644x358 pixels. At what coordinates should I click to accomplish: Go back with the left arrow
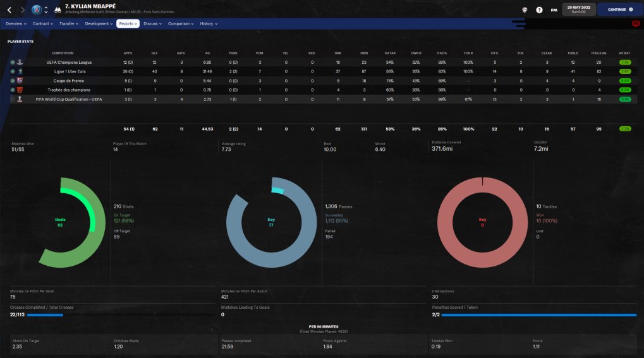[9, 9]
